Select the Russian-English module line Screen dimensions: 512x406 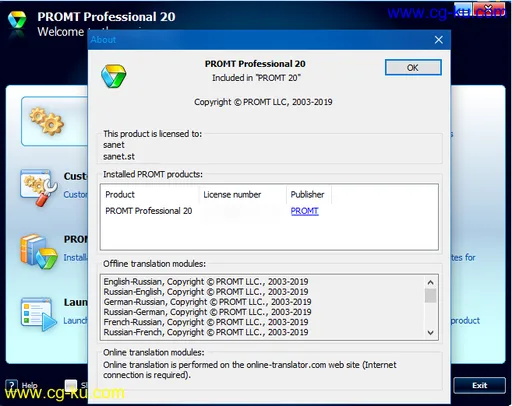[206, 292]
